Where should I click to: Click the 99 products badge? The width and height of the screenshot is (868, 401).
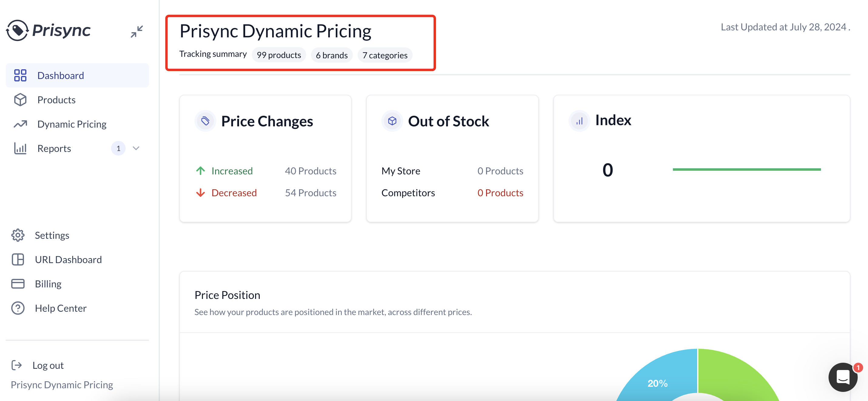(279, 55)
